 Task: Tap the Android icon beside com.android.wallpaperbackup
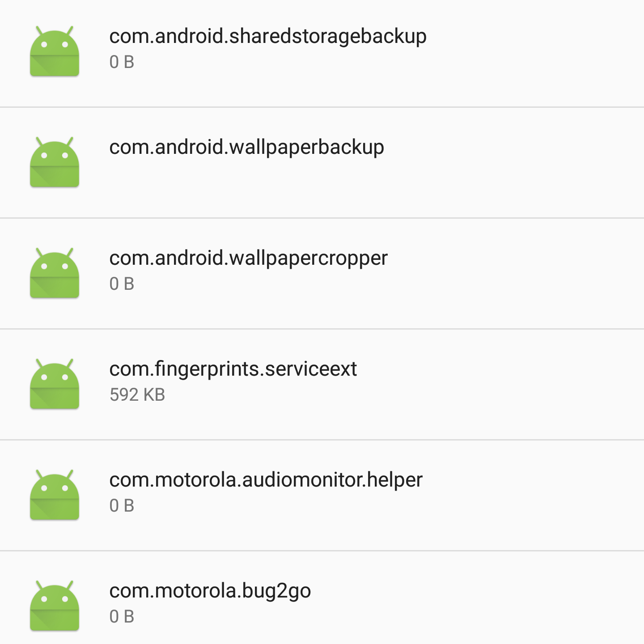click(55, 162)
